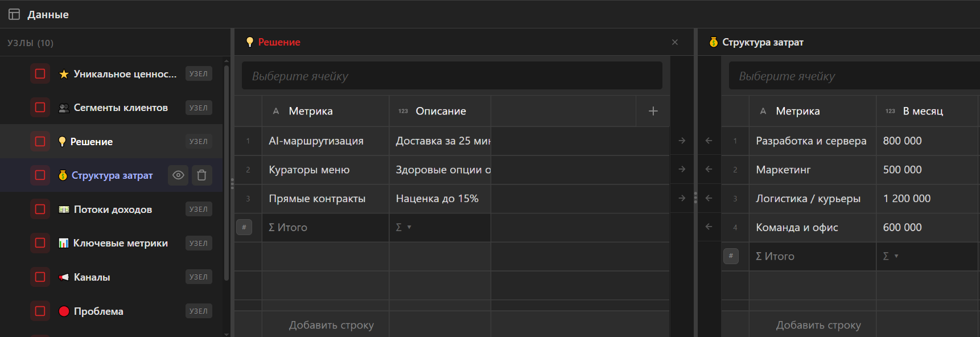Select the Доставка за 25 мин cell
Viewport: 980px width, 337px height.
click(x=440, y=141)
